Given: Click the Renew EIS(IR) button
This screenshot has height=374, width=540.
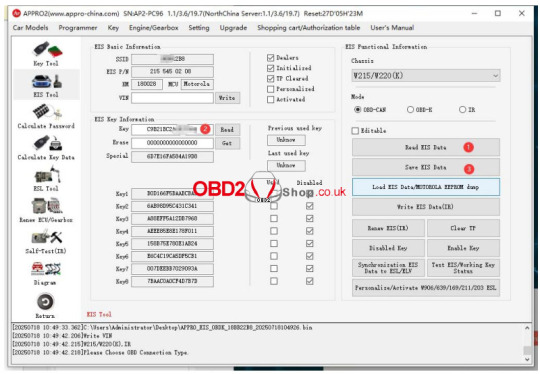Looking at the screenshot, I should [x=388, y=228].
